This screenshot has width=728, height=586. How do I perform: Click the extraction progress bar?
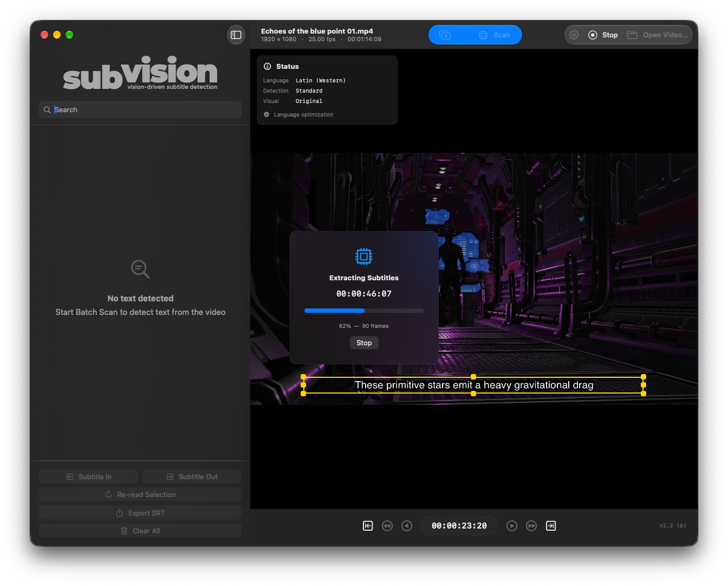pos(364,311)
